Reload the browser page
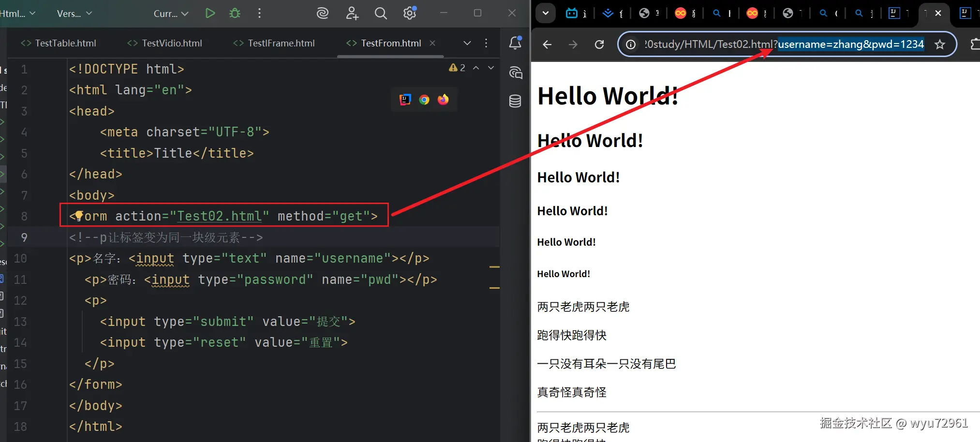This screenshot has height=442, width=980. (599, 44)
